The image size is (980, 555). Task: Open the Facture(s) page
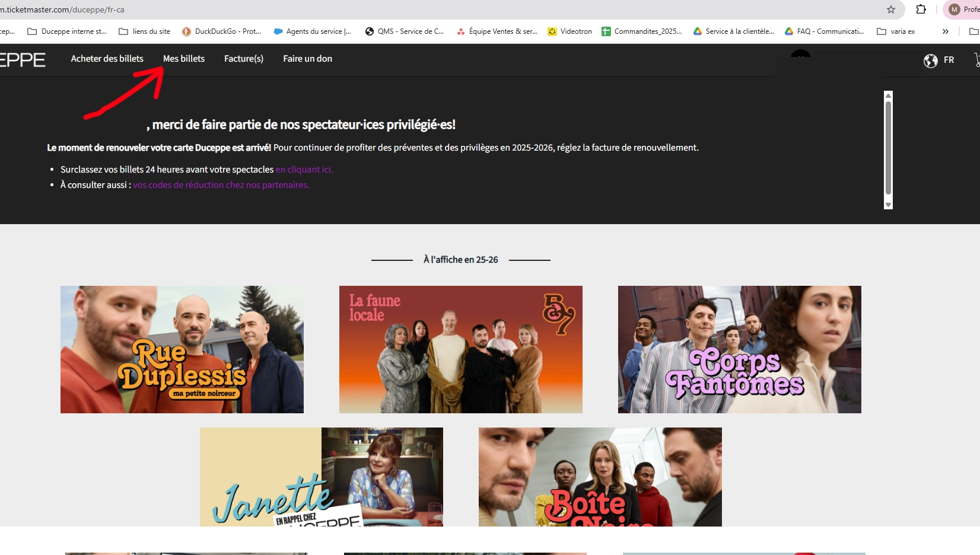[x=244, y=59]
